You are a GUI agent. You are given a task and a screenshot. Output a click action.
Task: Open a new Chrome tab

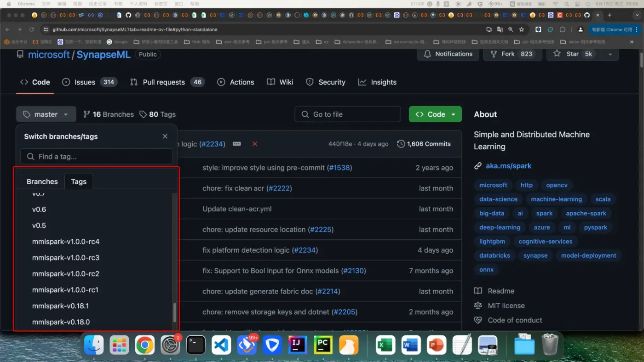click(609, 15)
